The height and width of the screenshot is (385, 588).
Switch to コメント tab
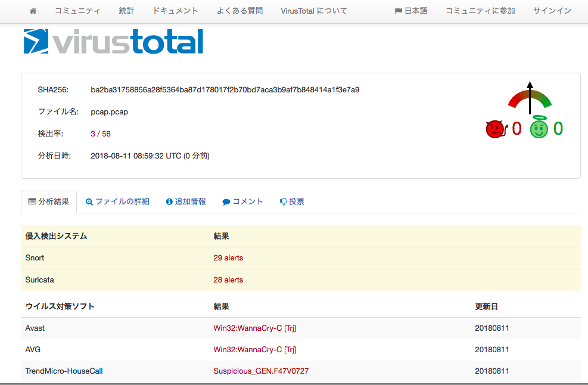[242, 202]
